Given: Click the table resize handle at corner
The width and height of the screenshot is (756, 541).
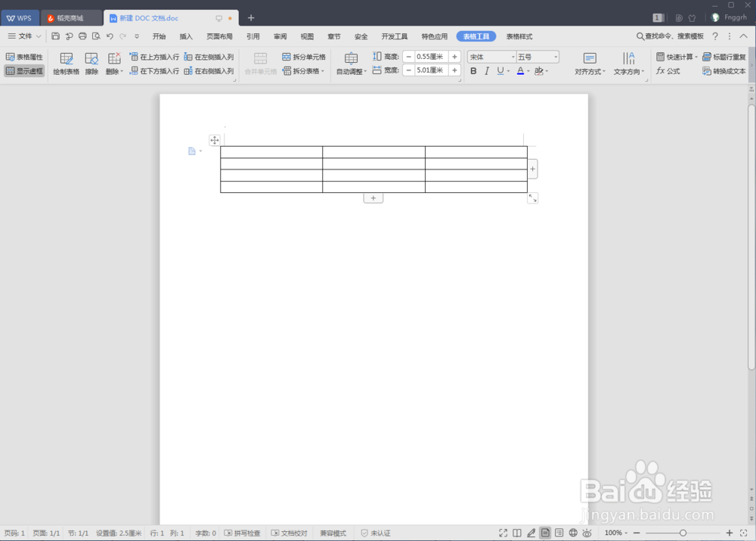Looking at the screenshot, I should (x=532, y=198).
